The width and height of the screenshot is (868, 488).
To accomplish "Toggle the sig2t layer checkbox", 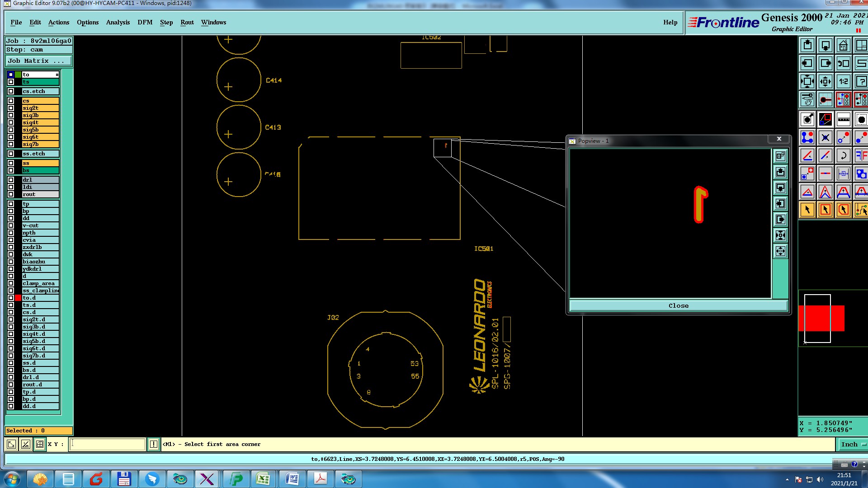I will 11,108.
